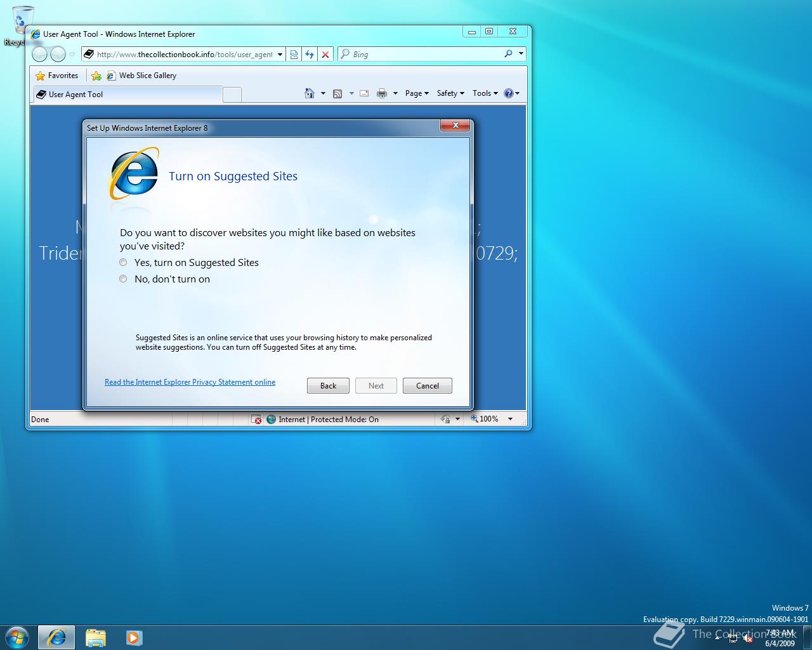Screen dimensions: 812x650
Task: Click Internet Explorer taskbar icon
Action: [x=56, y=637]
